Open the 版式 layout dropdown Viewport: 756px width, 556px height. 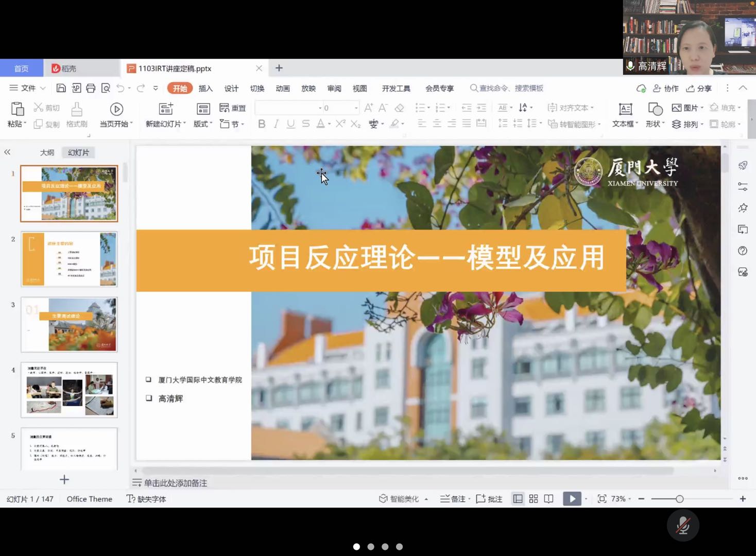[x=203, y=124]
